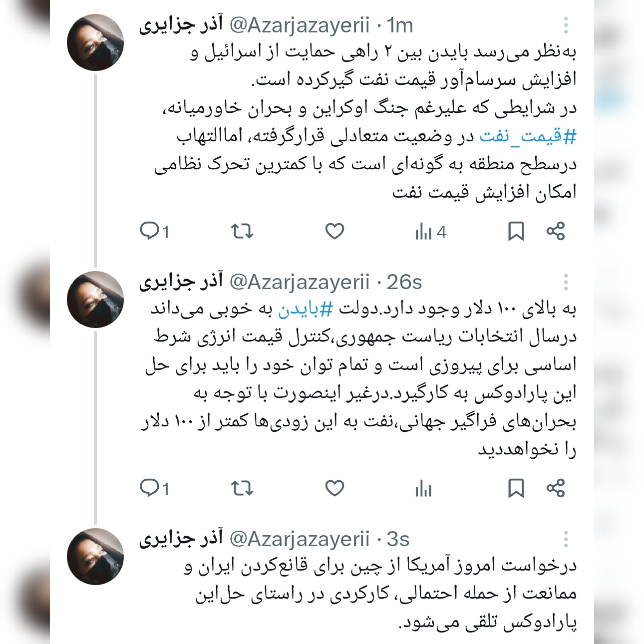Image resolution: width=644 pixels, height=644 pixels.
Task: Reply to the 26s tweet
Action: click(x=154, y=489)
